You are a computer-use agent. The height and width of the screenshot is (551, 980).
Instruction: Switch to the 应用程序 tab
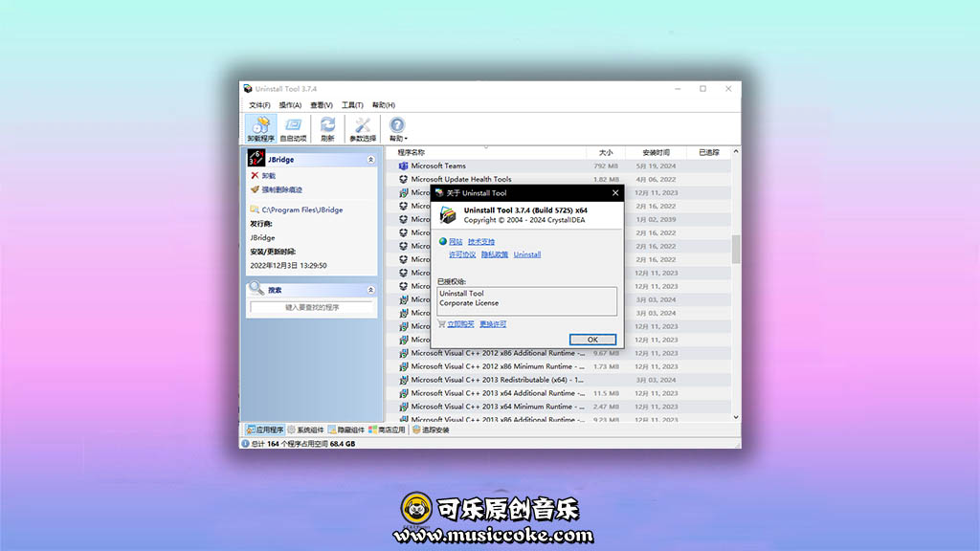[x=264, y=430]
